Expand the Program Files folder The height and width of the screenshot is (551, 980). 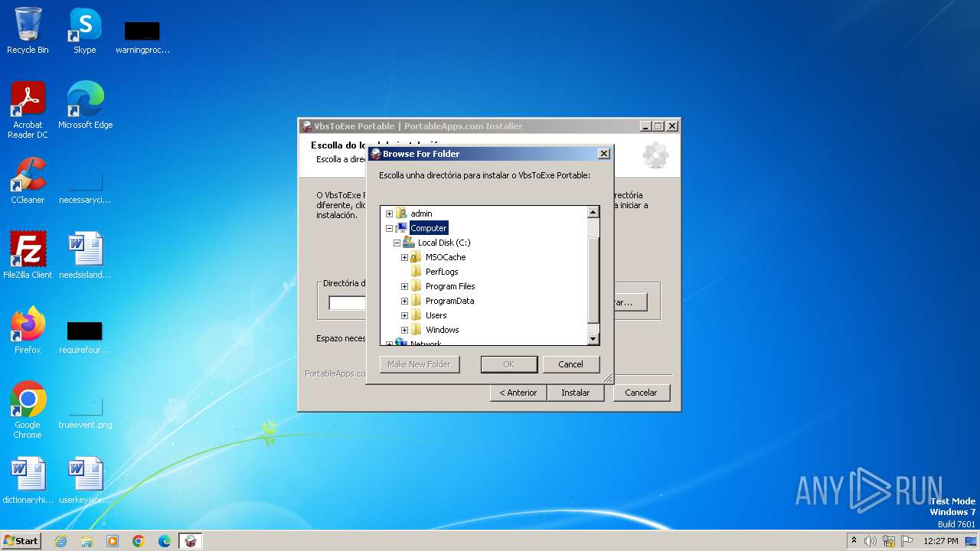(404, 286)
